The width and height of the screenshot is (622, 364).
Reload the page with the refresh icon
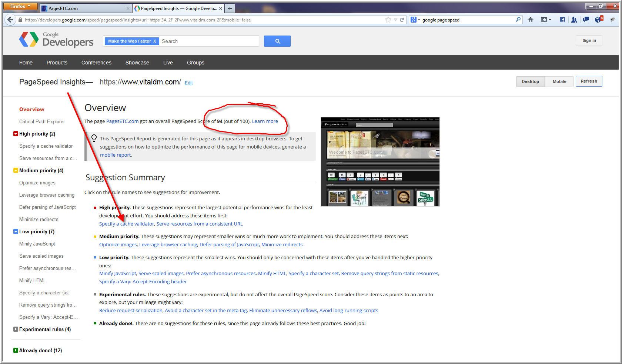pyautogui.click(x=402, y=20)
